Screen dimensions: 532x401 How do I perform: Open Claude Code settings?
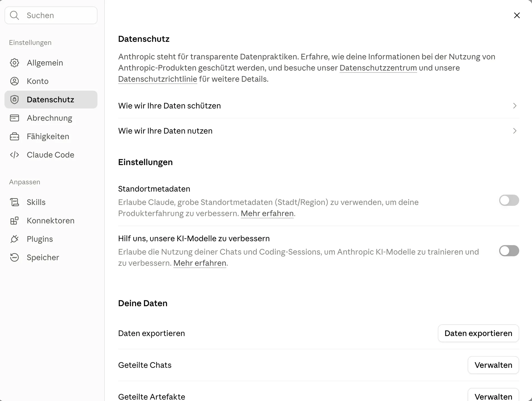[x=51, y=155]
